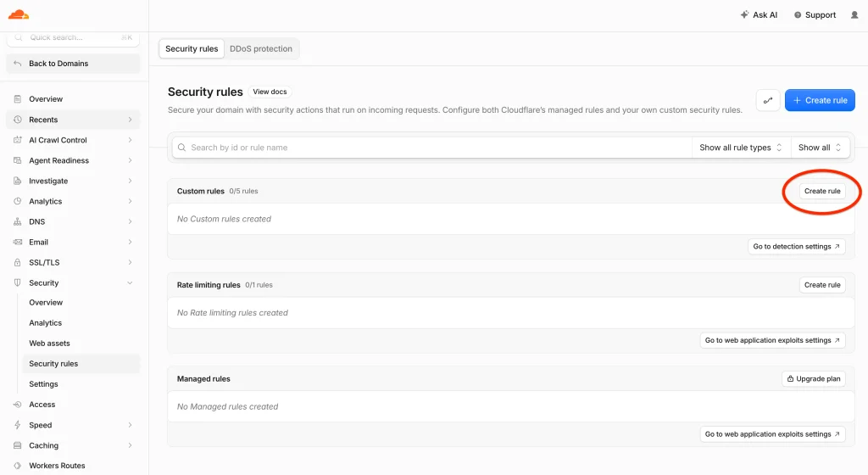
Task: Click the DNS network icon
Action: tap(18, 221)
